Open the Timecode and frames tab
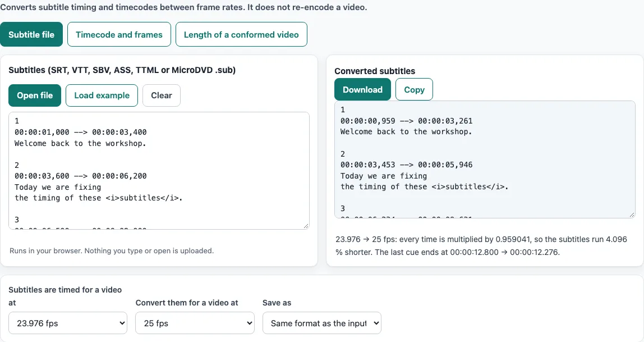 click(x=119, y=34)
